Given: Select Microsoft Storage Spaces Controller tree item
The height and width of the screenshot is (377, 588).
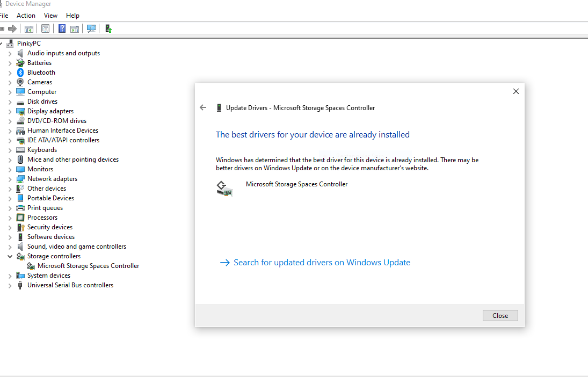Looking at the screenshot, I should 89,266.
